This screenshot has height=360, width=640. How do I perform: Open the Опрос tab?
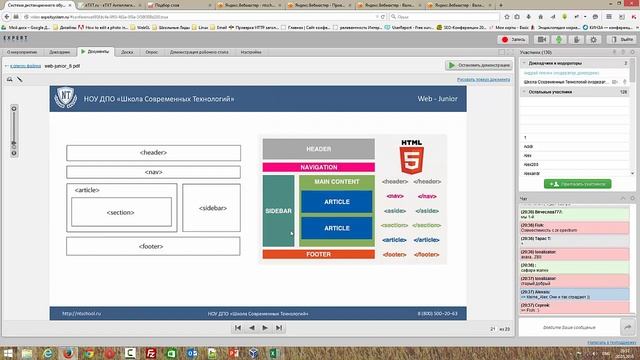tap(151, 52)
